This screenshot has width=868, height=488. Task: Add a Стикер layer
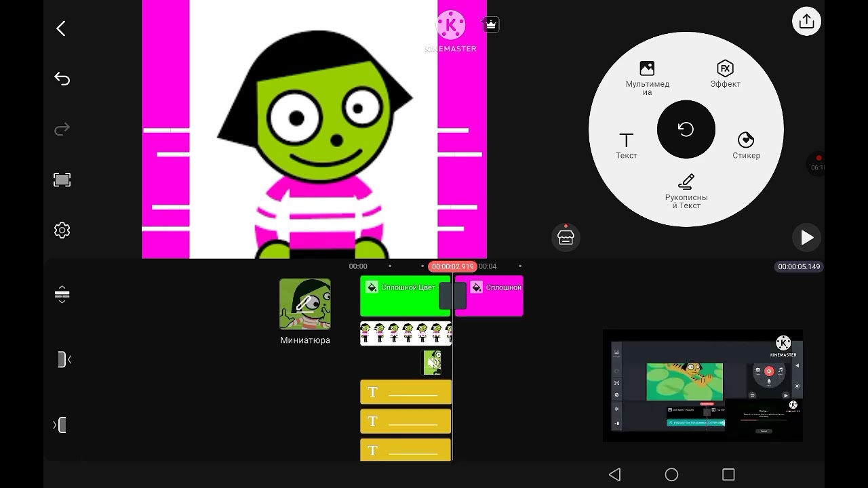[x=746, y=146]
